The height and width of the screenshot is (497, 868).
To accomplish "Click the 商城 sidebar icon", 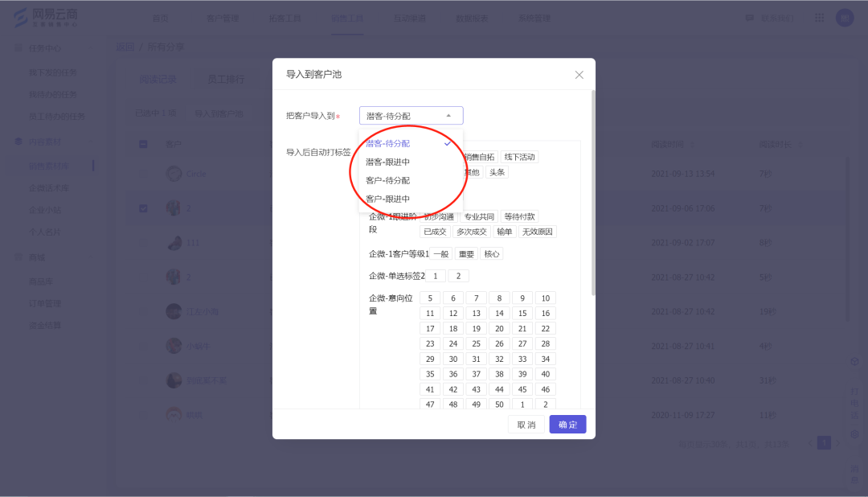I will (18, 257).
